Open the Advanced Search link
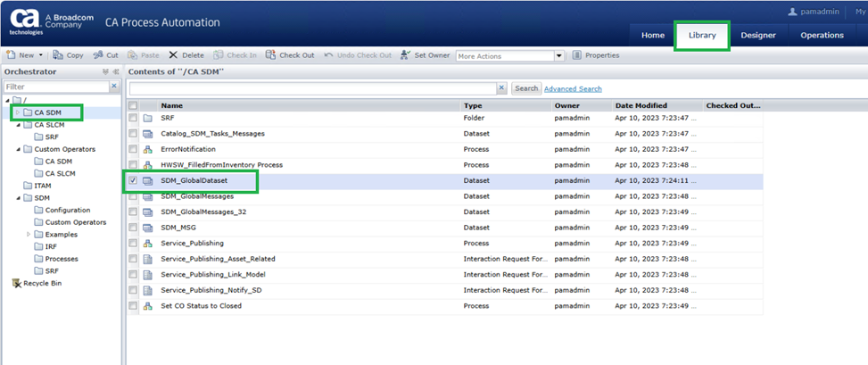868x365 pixels. point(573,88)
